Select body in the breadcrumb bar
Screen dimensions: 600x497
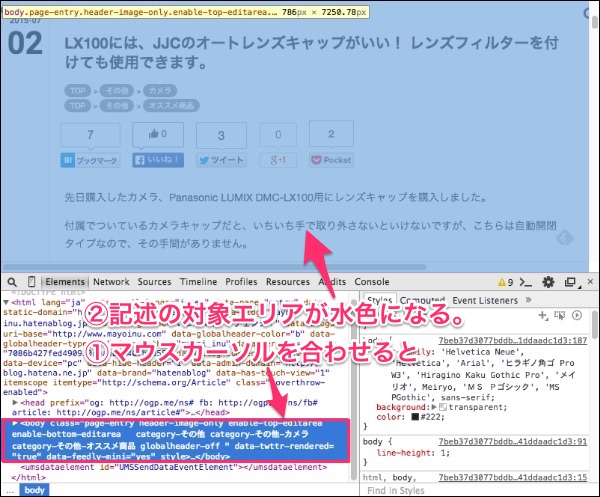pyautogui.click(x=34, y=490)
